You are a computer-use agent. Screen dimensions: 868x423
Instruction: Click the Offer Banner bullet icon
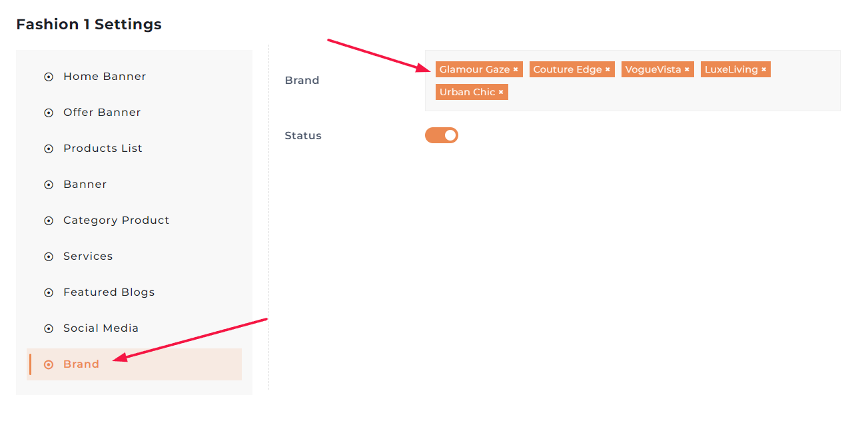coord(49,113)
